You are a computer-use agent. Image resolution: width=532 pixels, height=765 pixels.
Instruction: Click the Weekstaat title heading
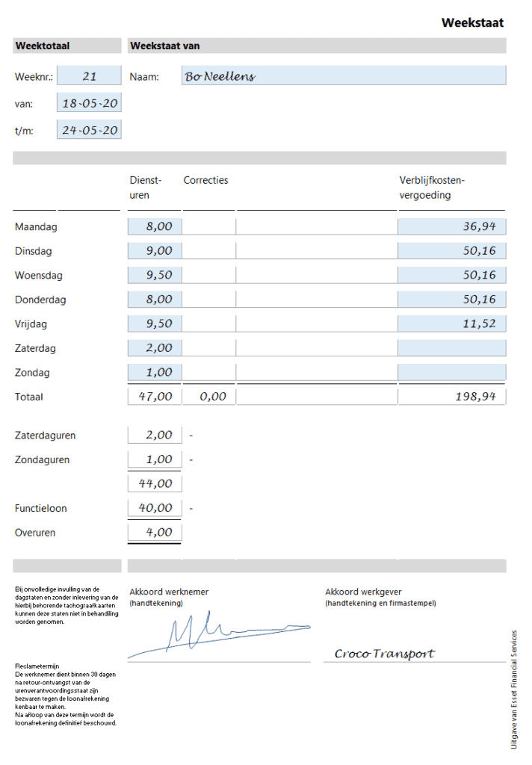pos(472,22)
